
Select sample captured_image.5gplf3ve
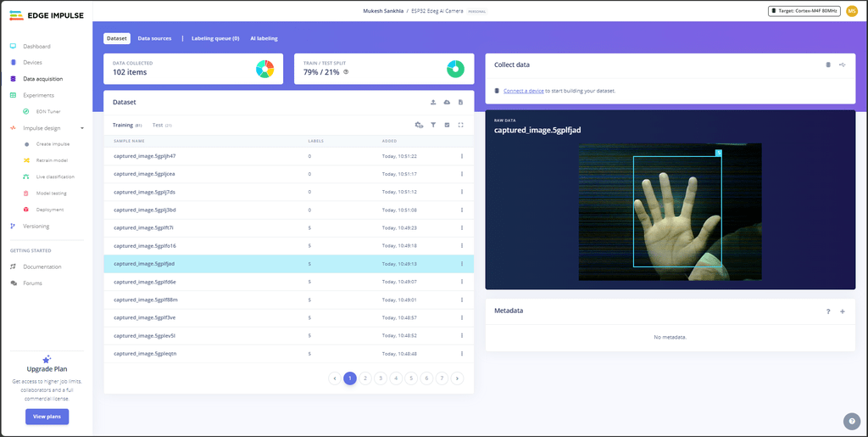[288, 318]
